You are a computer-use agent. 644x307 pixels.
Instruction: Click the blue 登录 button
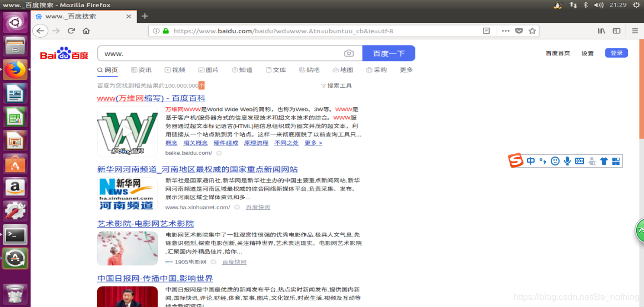(616, 53)
